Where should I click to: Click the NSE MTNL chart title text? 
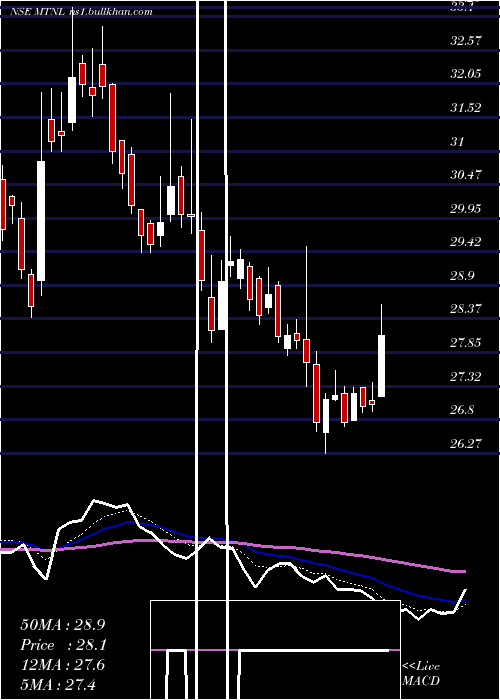(x=82, y=12)
